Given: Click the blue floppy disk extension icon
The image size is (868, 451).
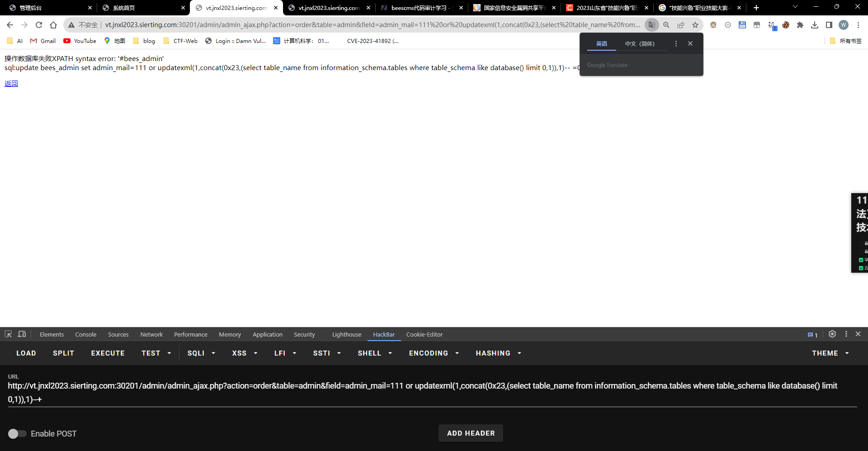Looking at the screenshot, I should (x=742, y=25).
